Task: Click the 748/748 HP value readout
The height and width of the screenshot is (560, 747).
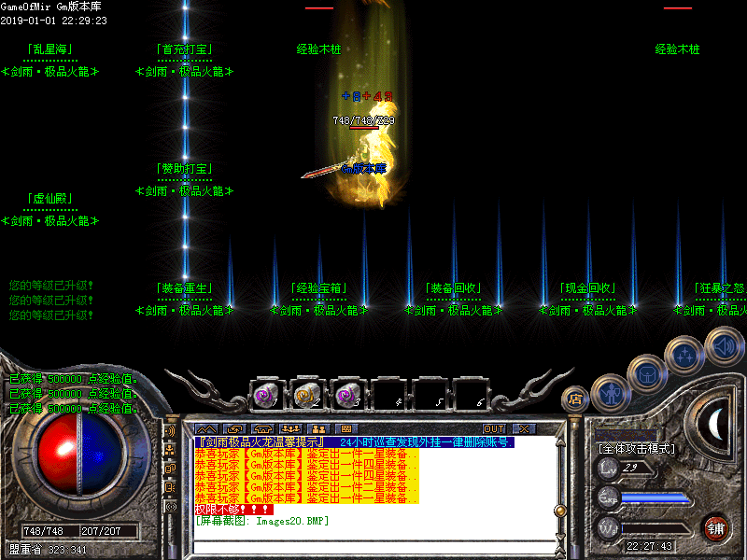Action: tap(43, 531)
